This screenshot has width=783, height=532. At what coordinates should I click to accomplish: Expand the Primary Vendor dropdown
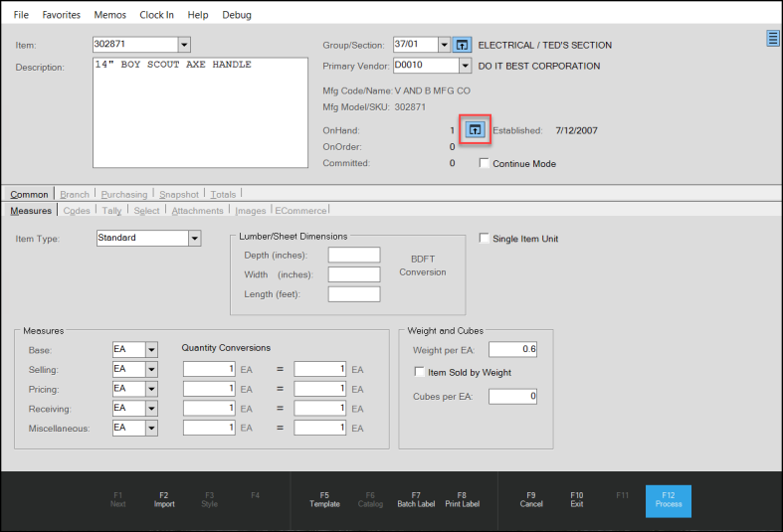tap(465, 66)
